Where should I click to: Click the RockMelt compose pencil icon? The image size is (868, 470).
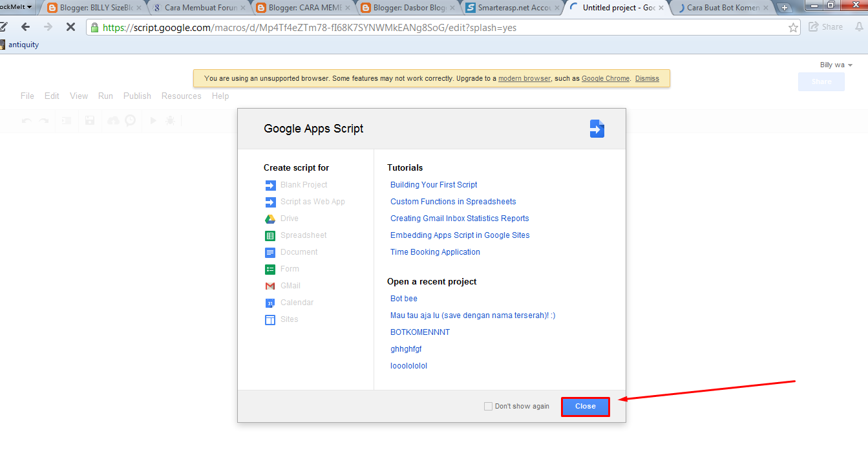click(3, 27)
